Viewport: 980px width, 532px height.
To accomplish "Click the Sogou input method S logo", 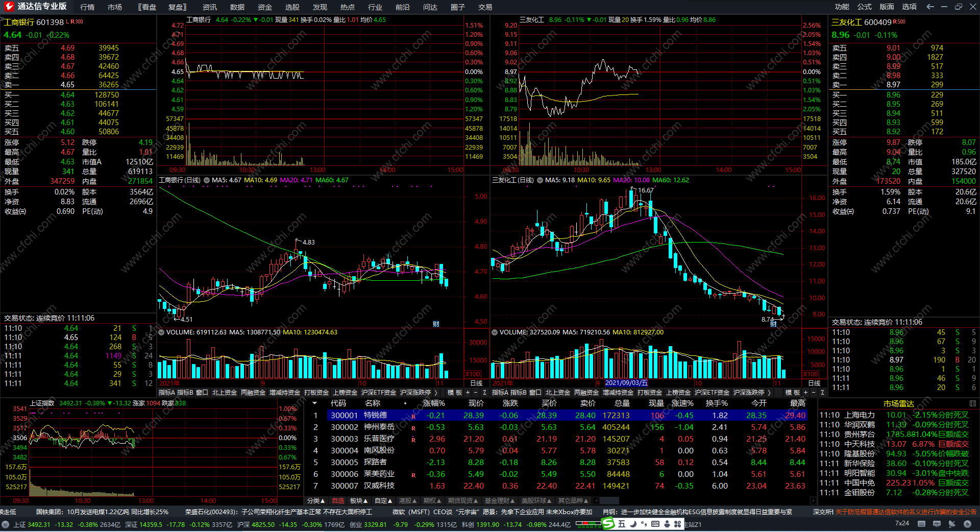I will tap(608, 524).
